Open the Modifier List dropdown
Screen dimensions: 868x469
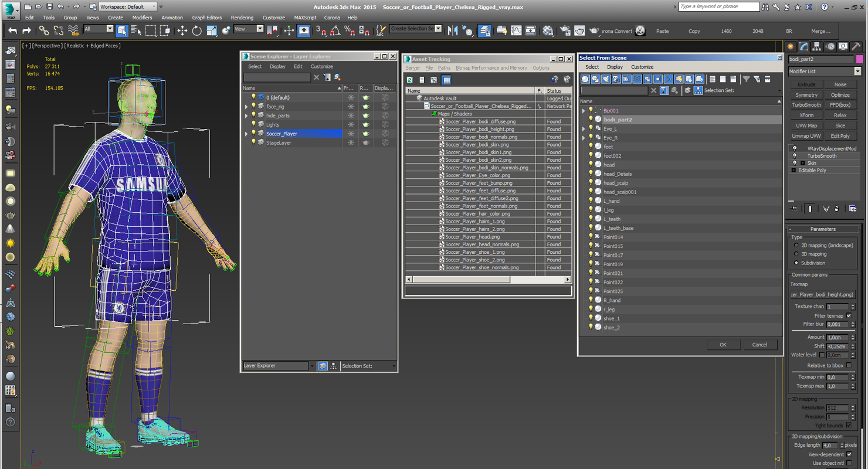click(824, 72)
